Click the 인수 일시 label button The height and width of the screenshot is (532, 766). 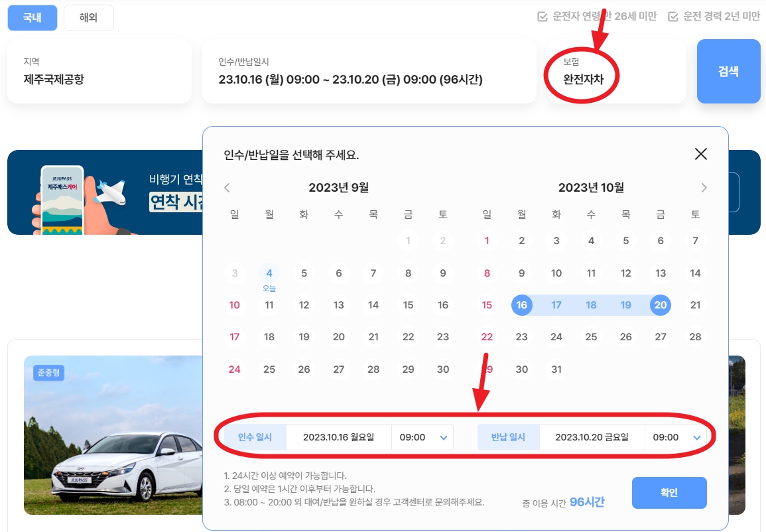tap(255, 436)
